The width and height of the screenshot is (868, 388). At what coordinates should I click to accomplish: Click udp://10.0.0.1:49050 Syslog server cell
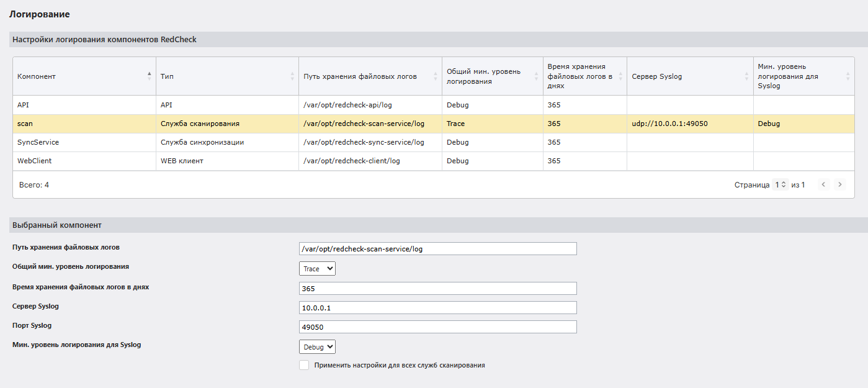690,124
